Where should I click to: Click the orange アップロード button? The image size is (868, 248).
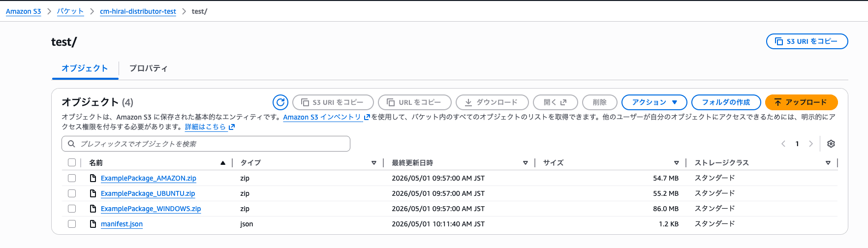[801, 102]
